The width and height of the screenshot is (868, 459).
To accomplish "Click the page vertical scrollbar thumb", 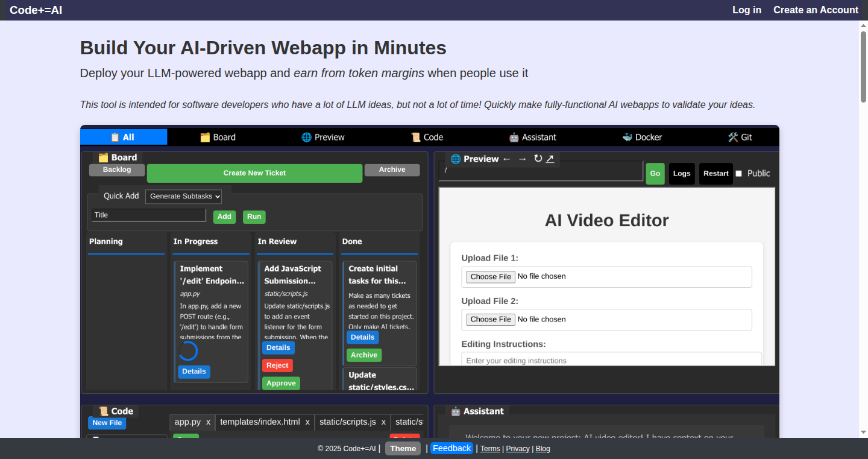I will coord(863,66).
